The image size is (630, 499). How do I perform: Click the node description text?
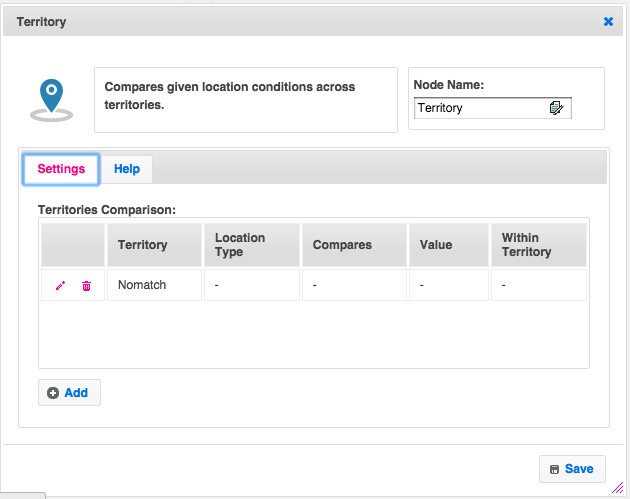230,96
